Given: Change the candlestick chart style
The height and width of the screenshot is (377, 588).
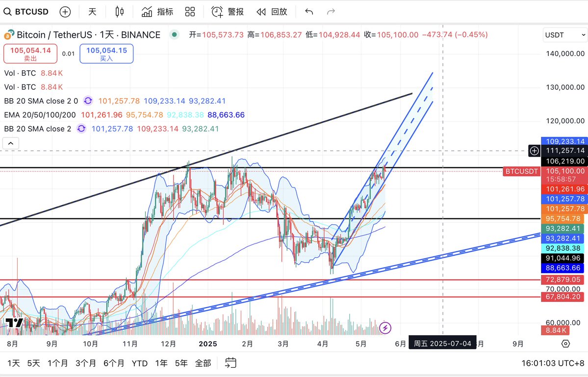Looking at the screenshot, I should coord(120,12).
